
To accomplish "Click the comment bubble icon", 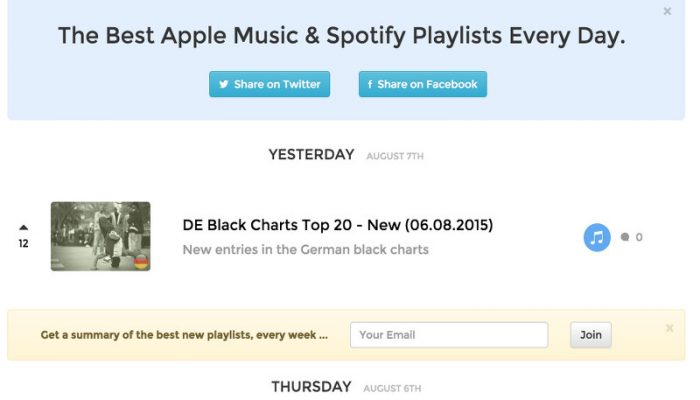I will point(625,237).
